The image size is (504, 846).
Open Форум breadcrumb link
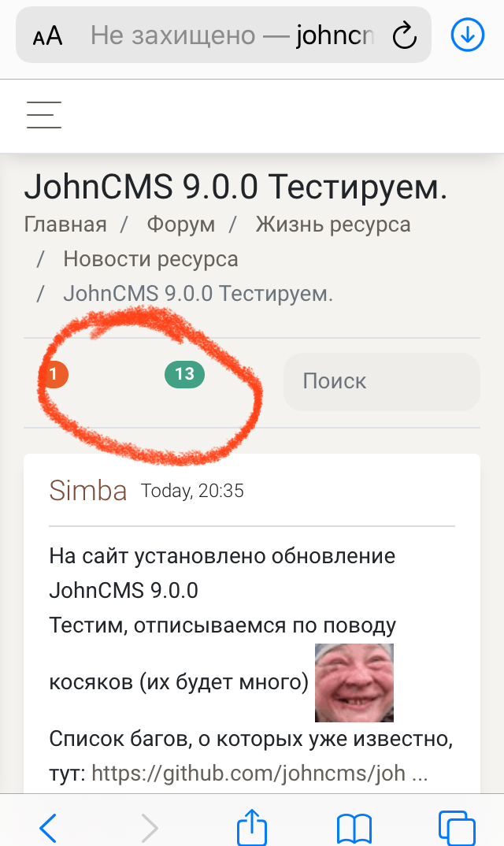point(181,224)
